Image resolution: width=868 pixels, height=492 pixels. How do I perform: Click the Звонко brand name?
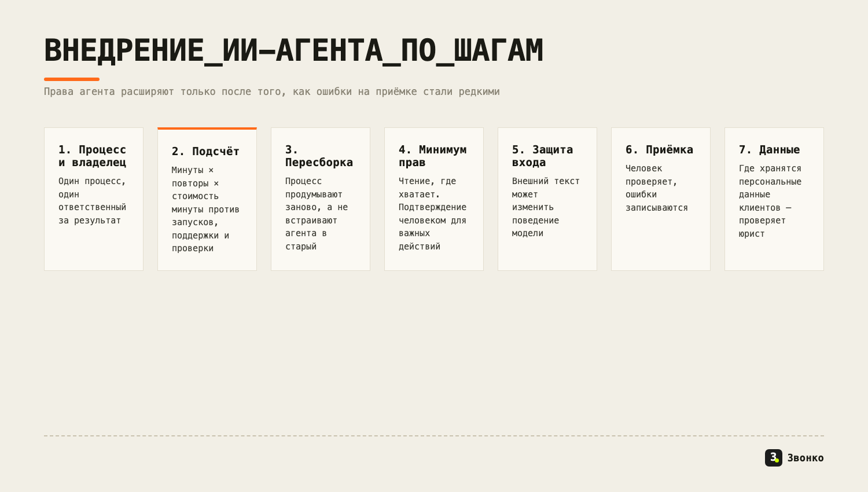[x=806, y=458]
